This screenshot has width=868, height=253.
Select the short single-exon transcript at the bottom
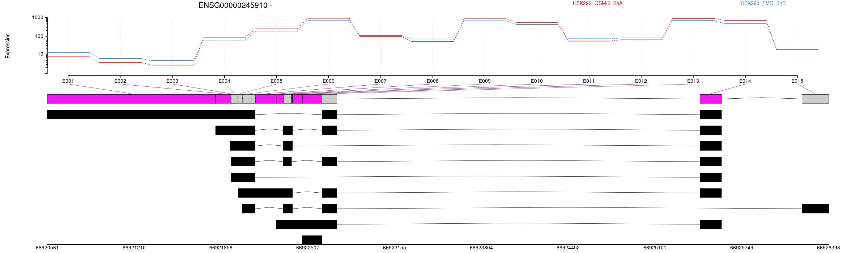[x=312, y=240]
